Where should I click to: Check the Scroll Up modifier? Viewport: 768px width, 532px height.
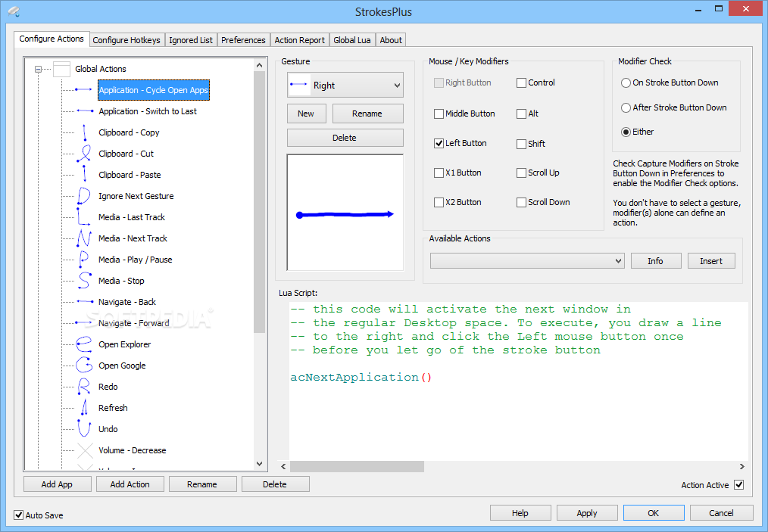pos(521,173)
